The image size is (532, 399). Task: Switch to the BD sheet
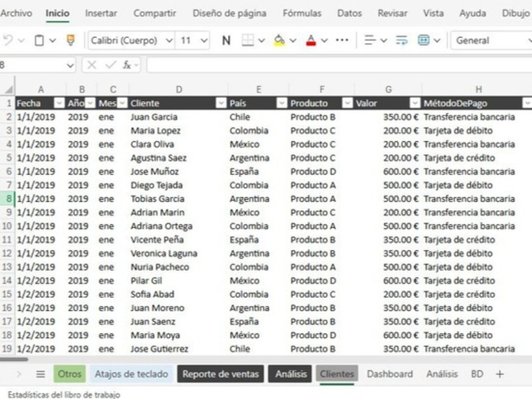tap(477, 374)
